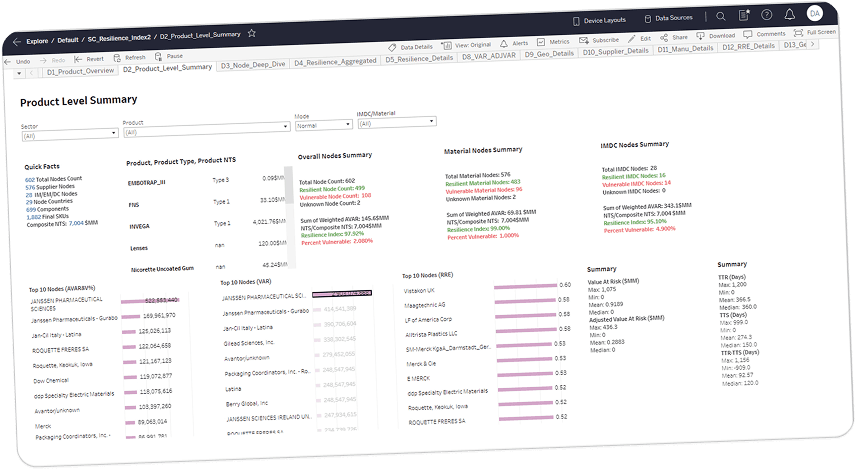
Task: Open Comments pane
Action: 764,34
